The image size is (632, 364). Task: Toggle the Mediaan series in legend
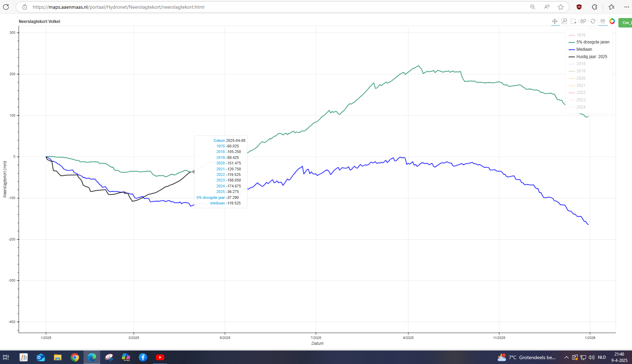(x=580, y=49)
